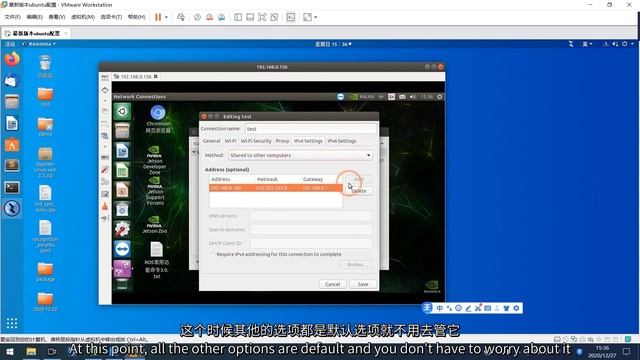Open the snapshot manager toolbar icon
640x360 pixels.
[x=222, y=17]
